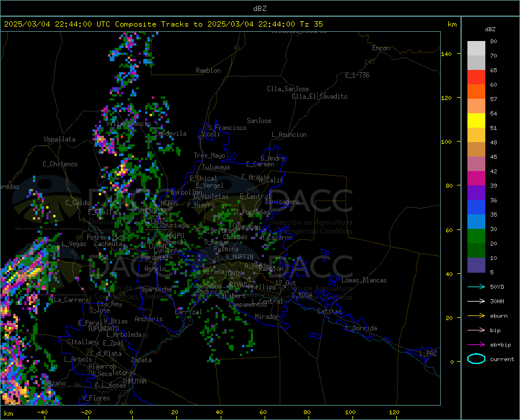520x420 pixels.
Task: Click the Potrerillos map label
Action: pyautogui.click(x=106, y=237)
